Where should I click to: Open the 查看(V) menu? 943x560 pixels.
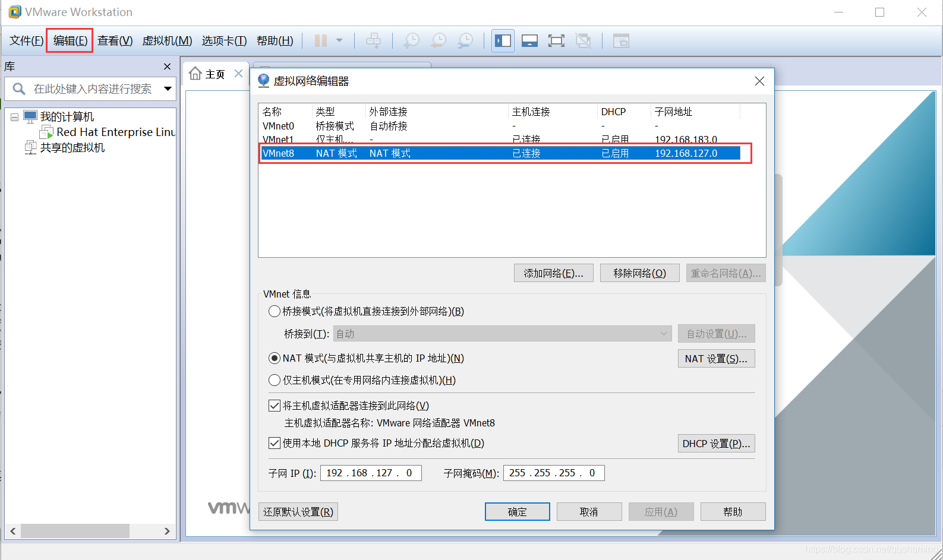115,40
